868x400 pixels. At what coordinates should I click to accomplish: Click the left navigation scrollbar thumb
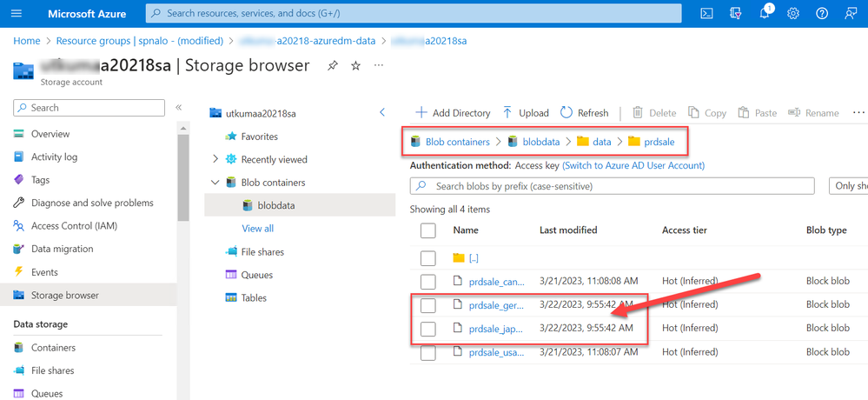[x=183, y=177]
